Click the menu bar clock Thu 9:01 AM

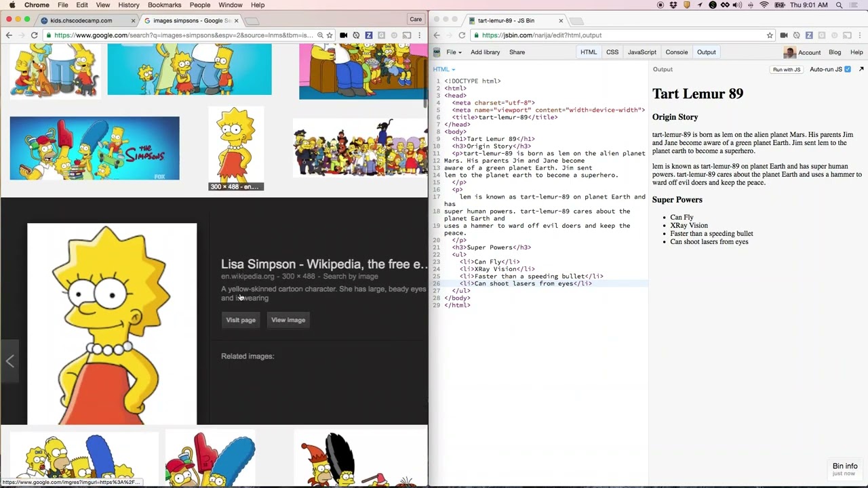[x=808, y=5]
